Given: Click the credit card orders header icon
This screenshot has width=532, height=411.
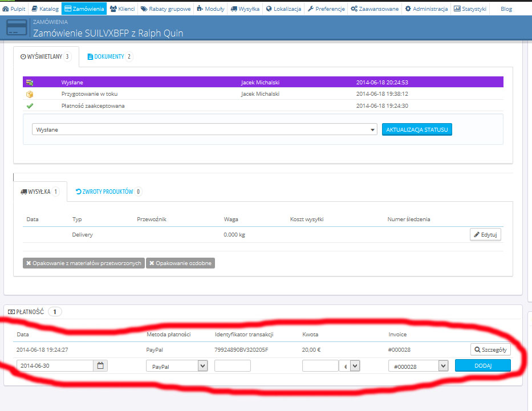Looking at the screenshot, I should (x=17, y=27).
